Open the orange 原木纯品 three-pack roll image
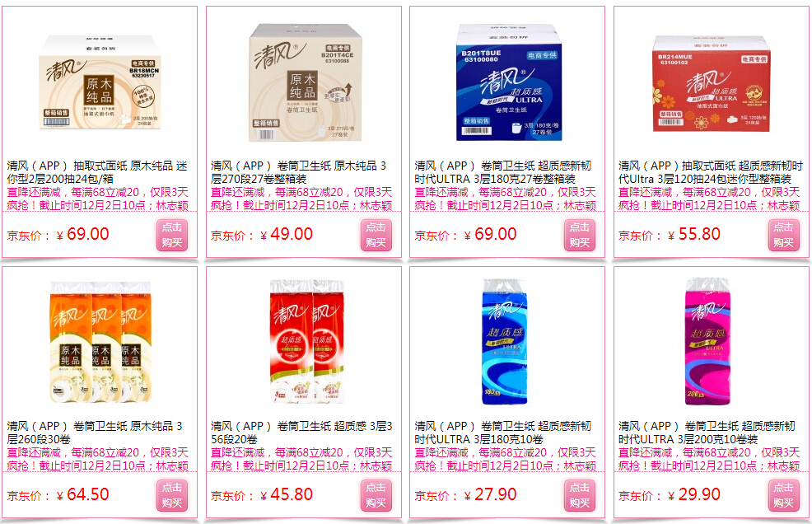 (x=100, y=342)
